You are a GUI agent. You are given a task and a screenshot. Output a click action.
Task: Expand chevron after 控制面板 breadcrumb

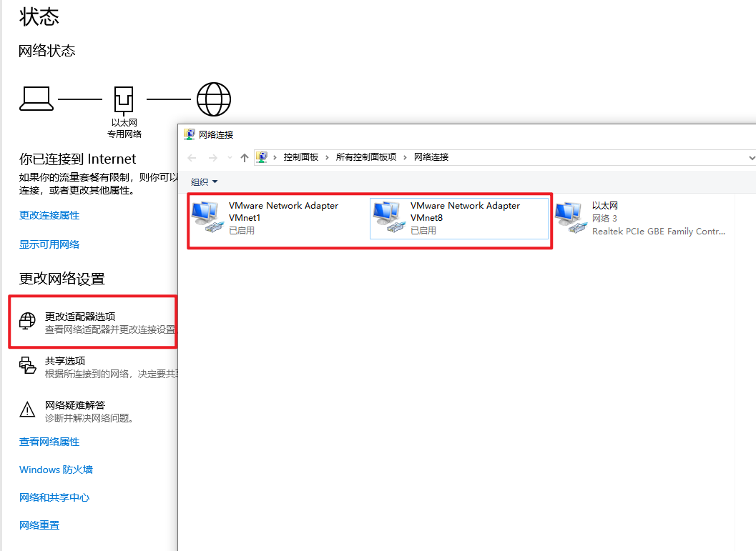tap(327, 157)
